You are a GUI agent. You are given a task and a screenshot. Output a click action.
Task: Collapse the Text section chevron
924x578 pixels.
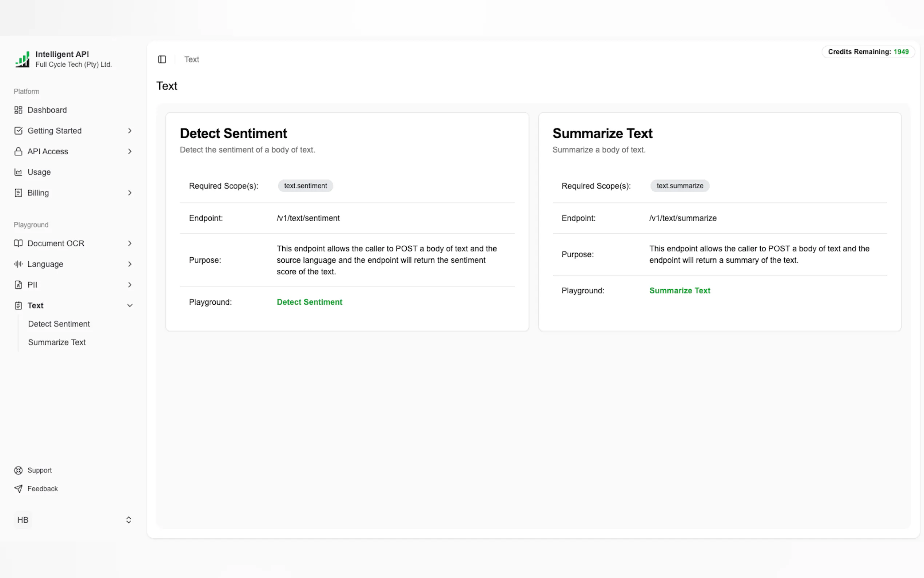[130, 305]
